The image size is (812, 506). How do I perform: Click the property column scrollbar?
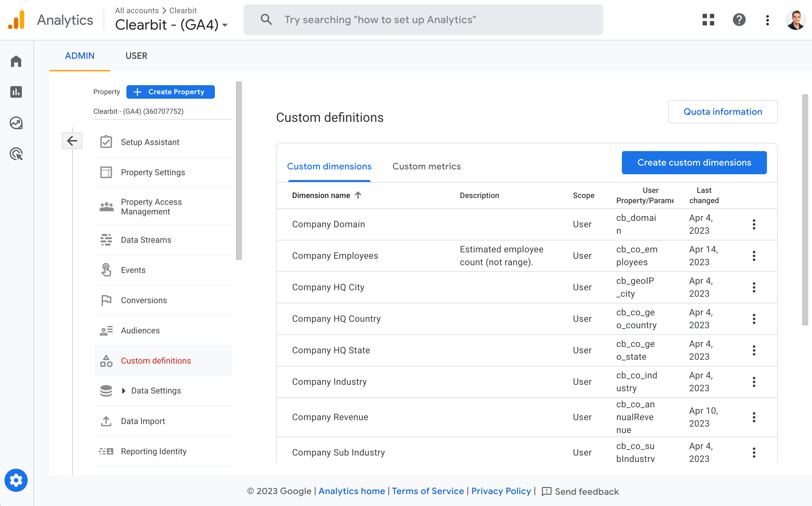coord(239,171)
